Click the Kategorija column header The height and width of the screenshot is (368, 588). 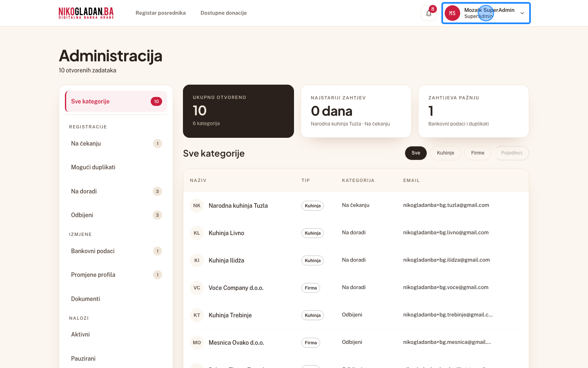pos(358,180)
